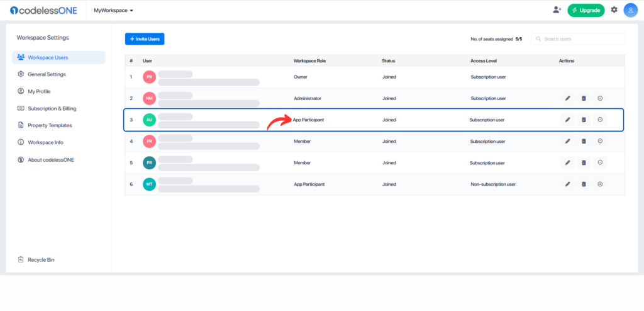Click the codelessONE logo
Image resolution: width=644 pixels, height=311 pixels.
[43, 11]
